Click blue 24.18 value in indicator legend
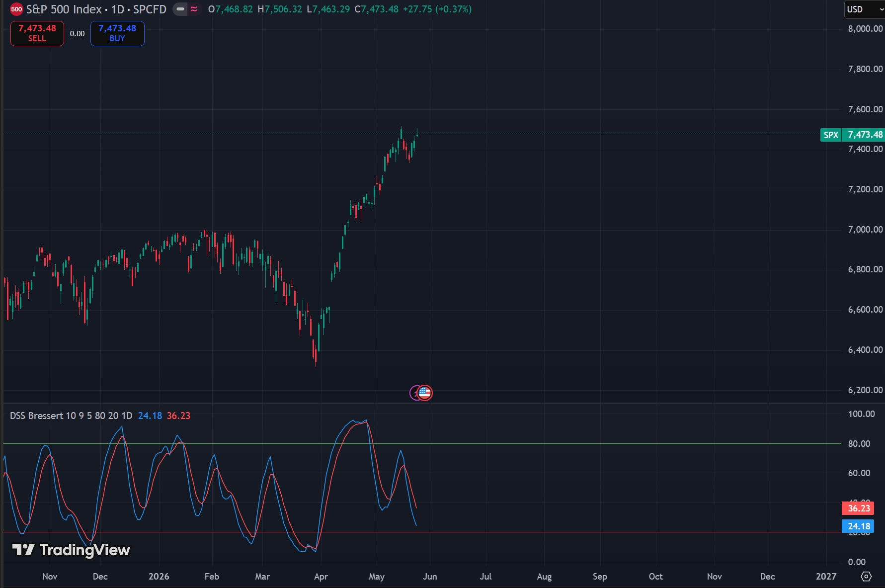 pyautogui.click(x=150, y=416)
